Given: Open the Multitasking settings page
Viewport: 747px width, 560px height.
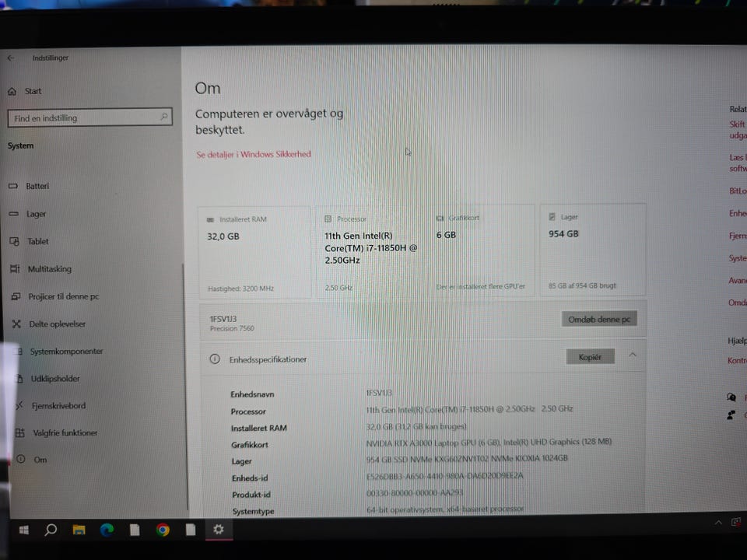Looking at the screenshot, I should point(49,269).
